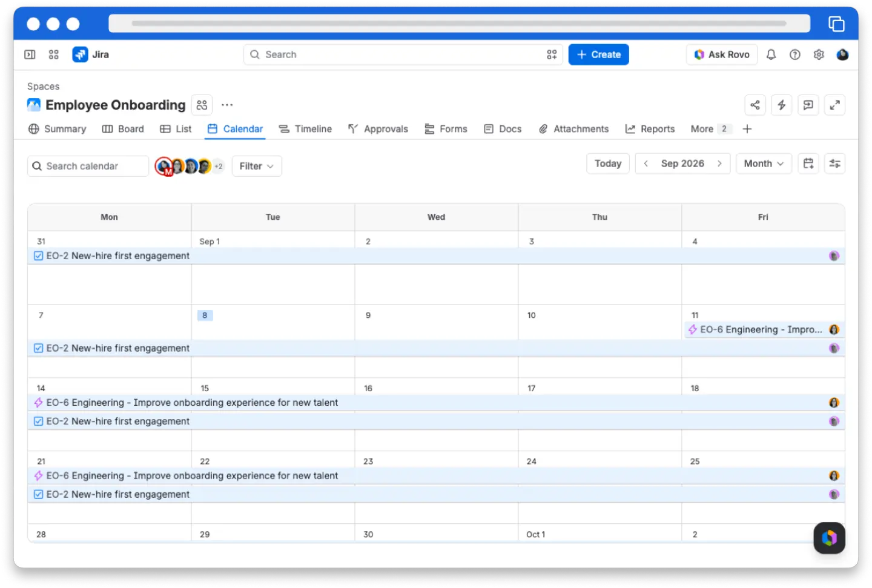Open the Timeline tab
The image size is (872, 588).
tap(305, 129)
